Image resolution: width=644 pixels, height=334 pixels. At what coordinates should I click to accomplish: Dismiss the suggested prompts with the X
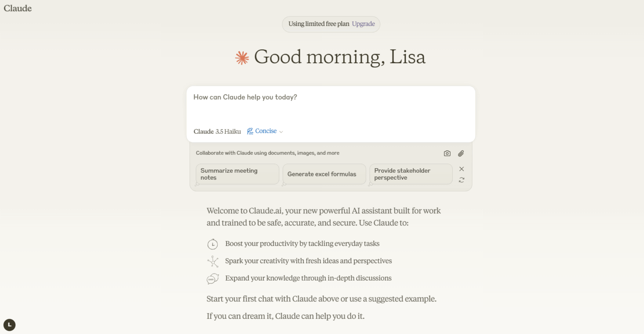tap(461, 169)
